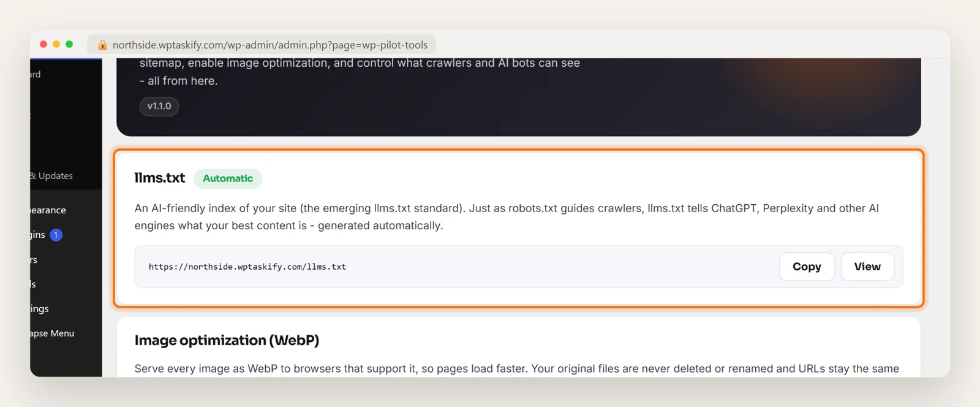Click the red close window button
Screen dimensions: 980x407
point(43,44)
